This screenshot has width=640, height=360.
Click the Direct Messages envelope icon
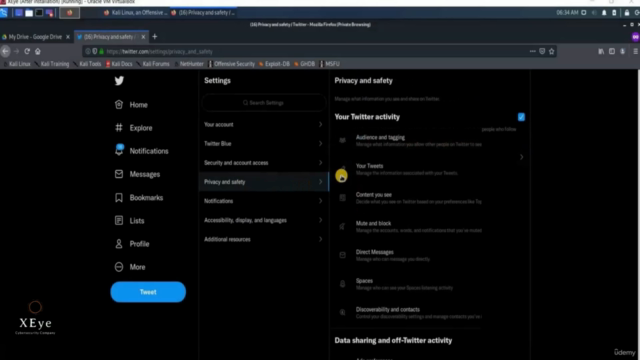coord(342,255)
